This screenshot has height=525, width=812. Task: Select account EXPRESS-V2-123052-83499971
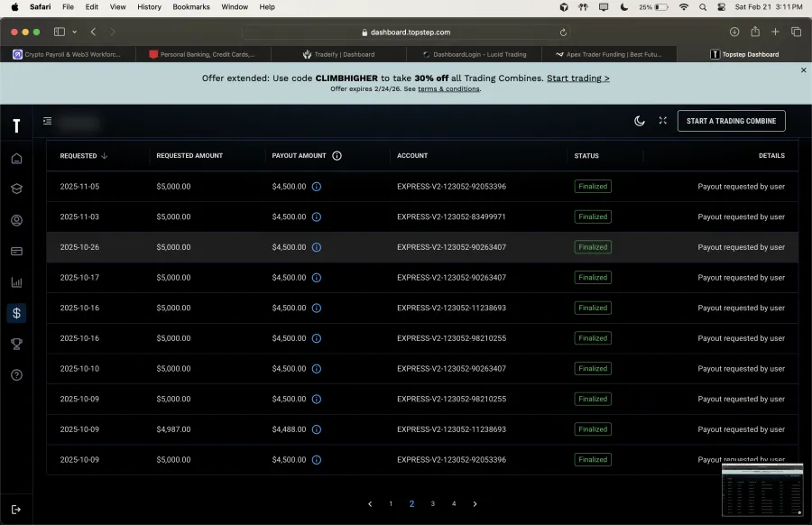coord(451,216)
